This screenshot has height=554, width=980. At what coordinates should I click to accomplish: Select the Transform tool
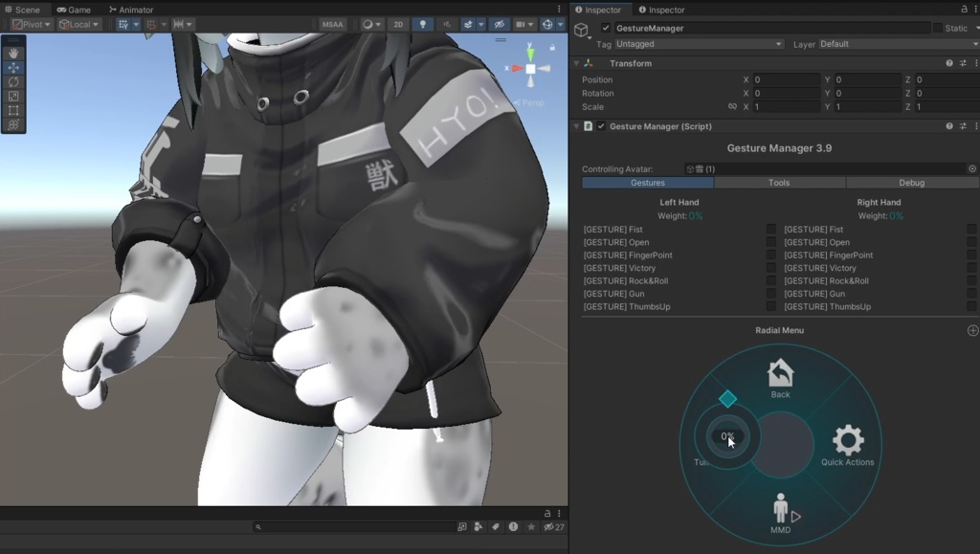click(13, 125)
